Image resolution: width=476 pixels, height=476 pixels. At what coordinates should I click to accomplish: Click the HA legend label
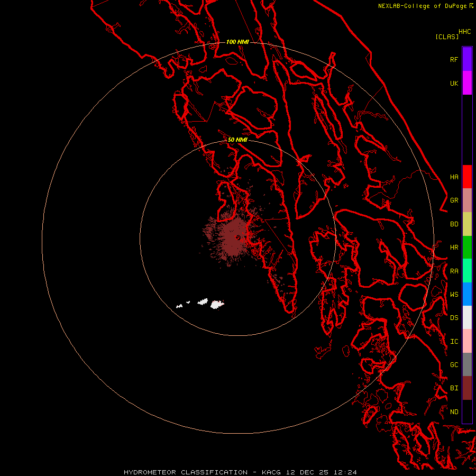[x=454, y=177]
